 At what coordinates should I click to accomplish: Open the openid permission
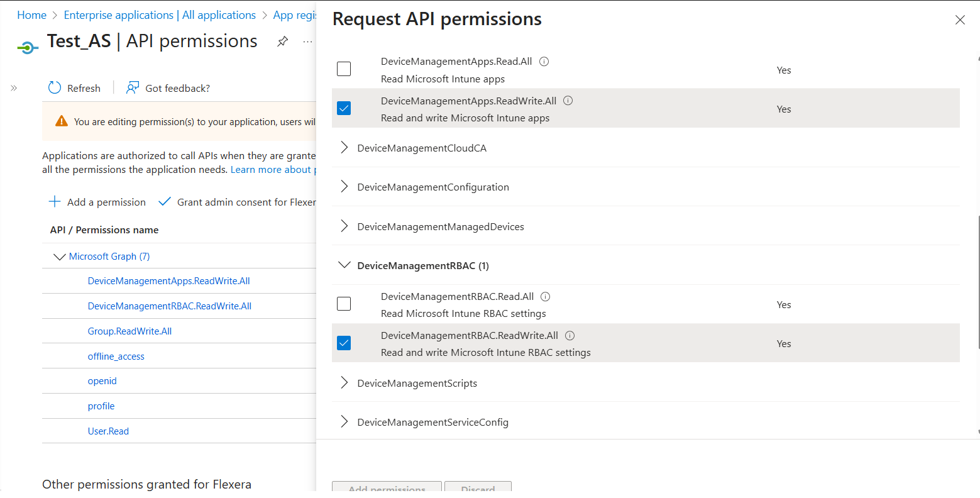[x=102, y=381]
